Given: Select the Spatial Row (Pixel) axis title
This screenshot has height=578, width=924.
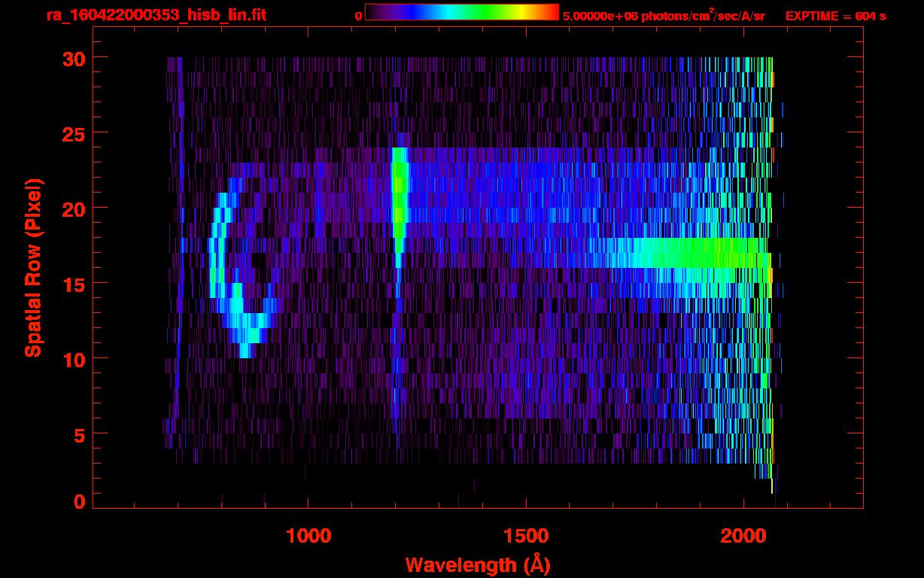Looking at the screenshot, I should [33, 267].
